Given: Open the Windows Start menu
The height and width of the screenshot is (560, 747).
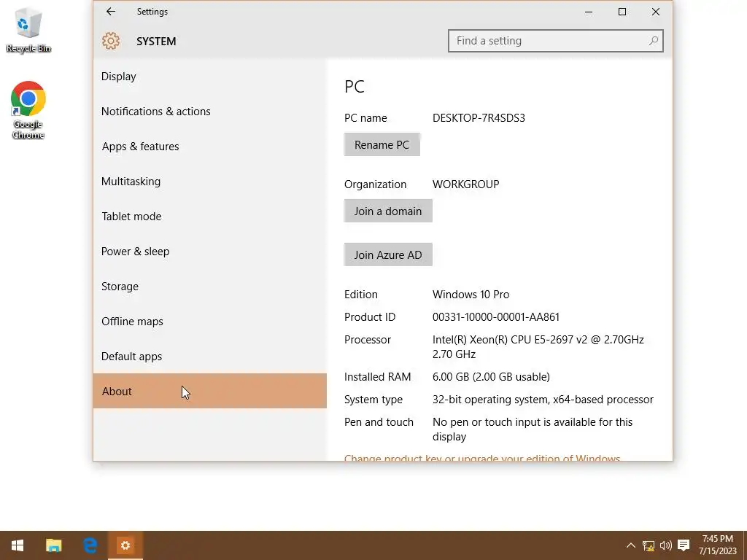Looking at the screenshot, I should coord(18,545).
